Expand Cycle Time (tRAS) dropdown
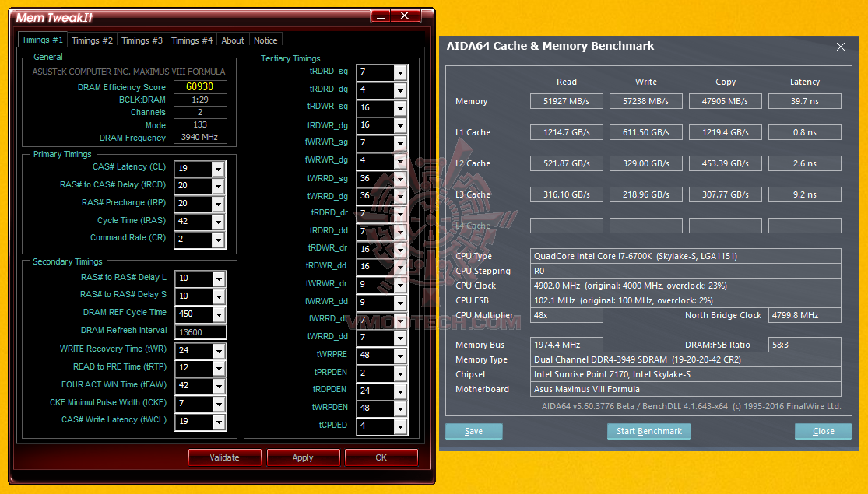This screenshot has width=868, height=494. click(x=218, y=221)
